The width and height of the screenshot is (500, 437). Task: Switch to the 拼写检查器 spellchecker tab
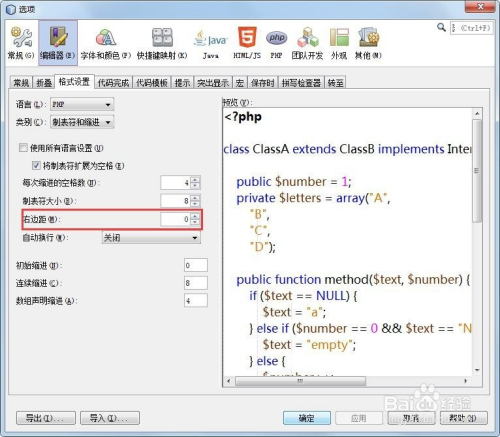coord(301,82)
